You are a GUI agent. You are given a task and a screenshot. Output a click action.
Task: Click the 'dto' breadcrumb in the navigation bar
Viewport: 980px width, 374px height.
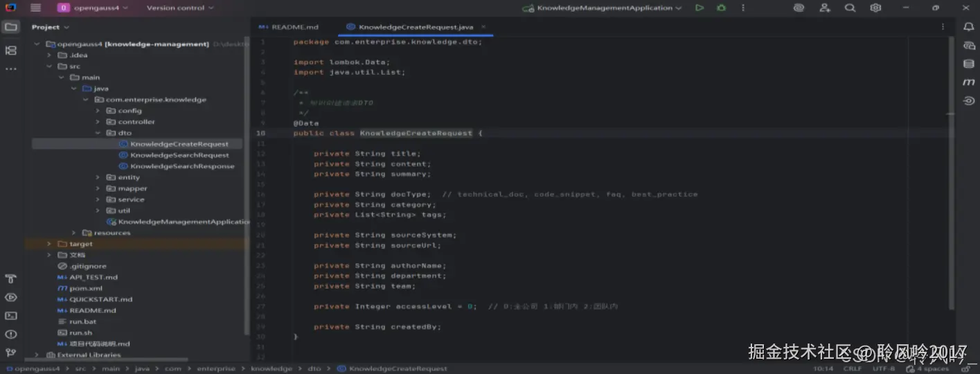pos(314,368)
